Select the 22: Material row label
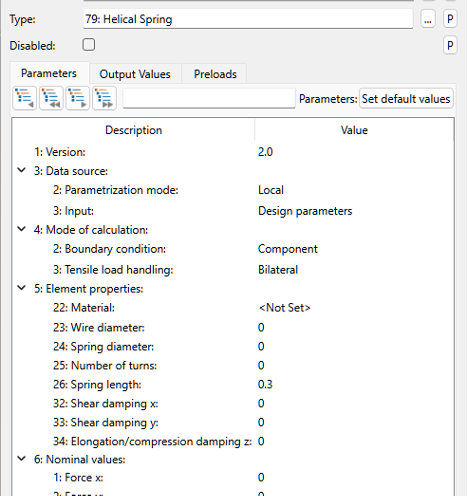This screenshot has width=468, height=496. tap(84, 308)
